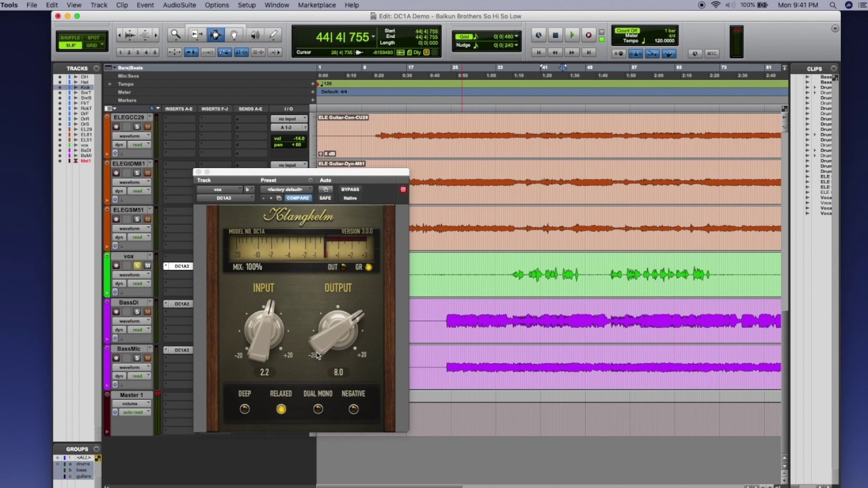Toggle the metronome click button
The image size is (868, 488).
636,54
